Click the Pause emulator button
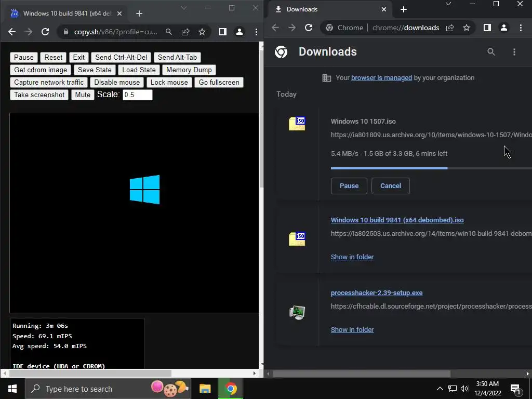 (24, 57)
